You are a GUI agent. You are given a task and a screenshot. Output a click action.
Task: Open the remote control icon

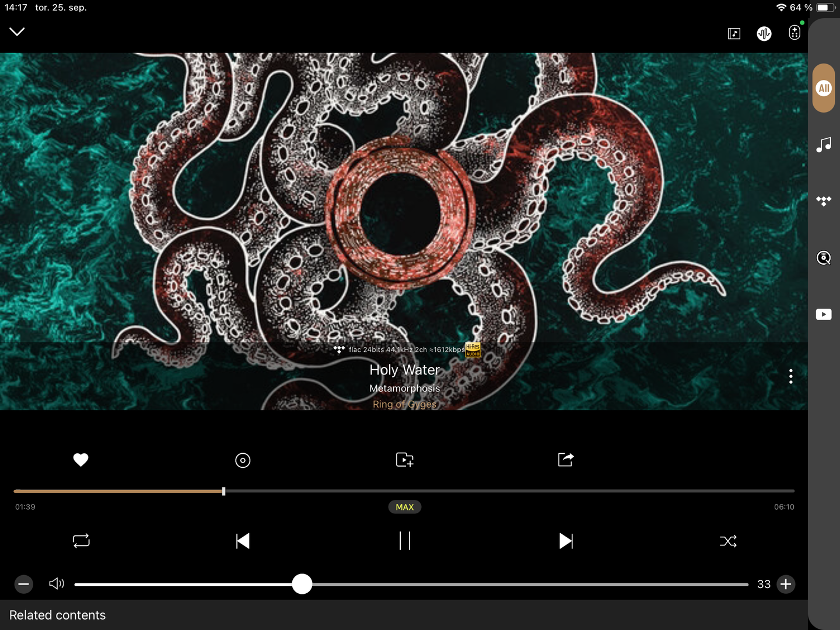[794, 33]
